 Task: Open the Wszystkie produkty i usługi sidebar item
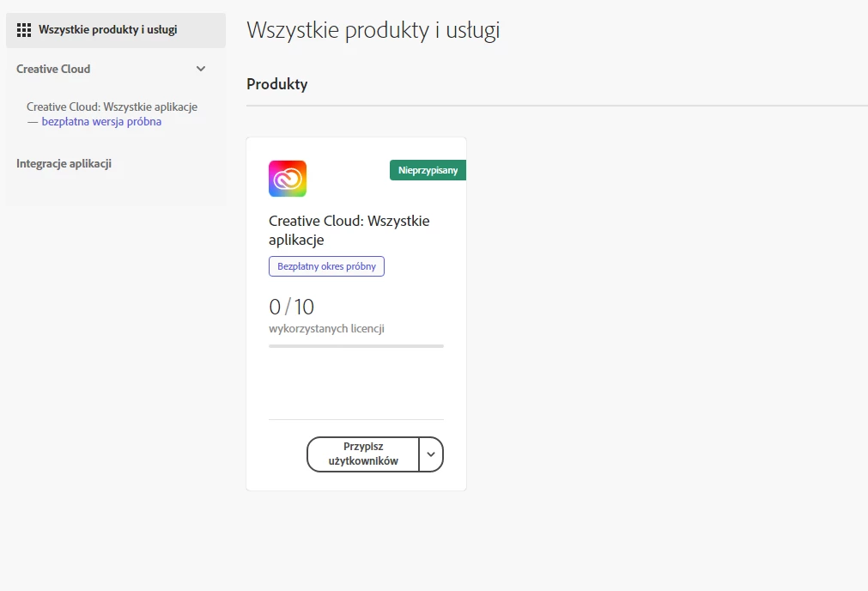pyautogui.click(x=116, y=30)
